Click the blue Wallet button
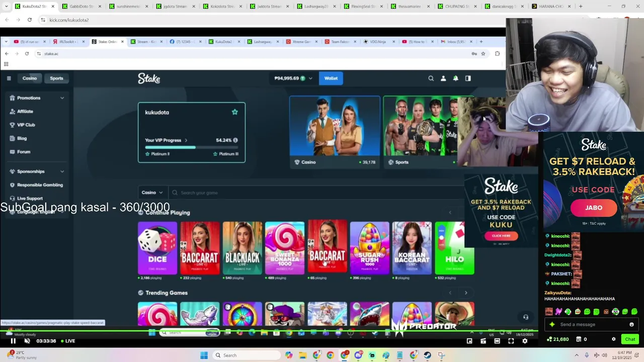 pyautogui.click(x=331, y=78)
